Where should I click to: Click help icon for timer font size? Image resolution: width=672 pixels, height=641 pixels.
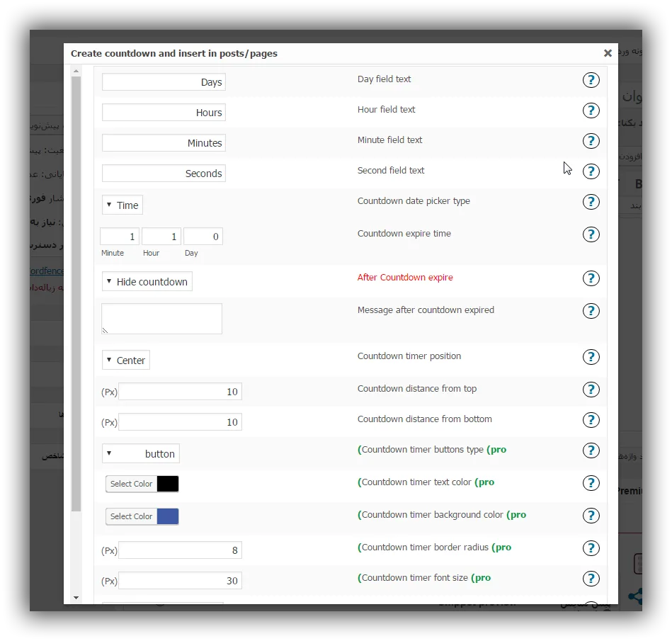(x=591, y=579)
